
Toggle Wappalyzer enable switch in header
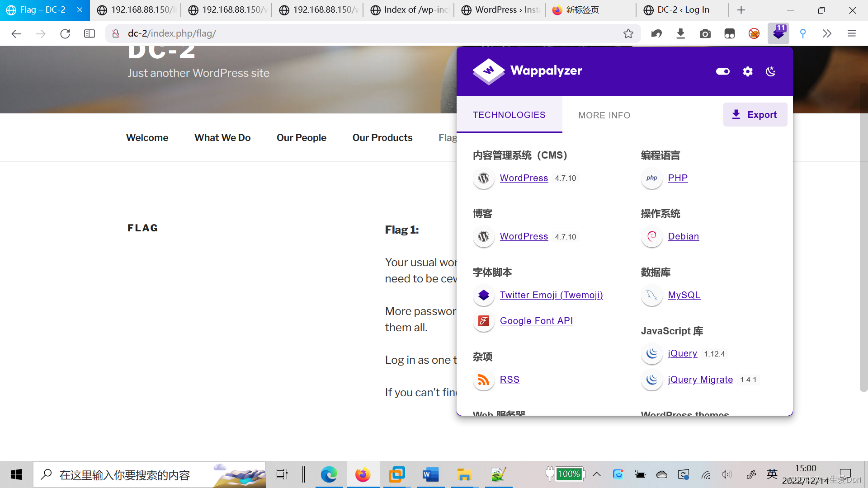tap(722, 71)
